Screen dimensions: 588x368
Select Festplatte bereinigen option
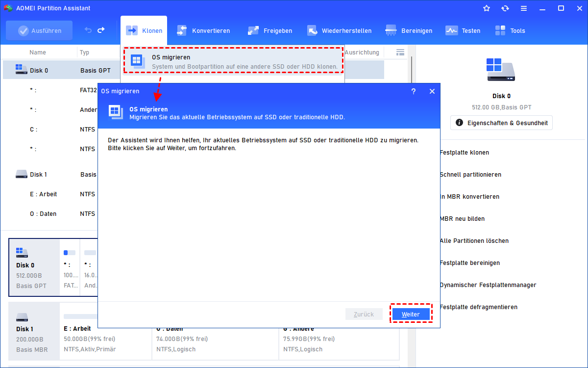(x=470, y=263)
